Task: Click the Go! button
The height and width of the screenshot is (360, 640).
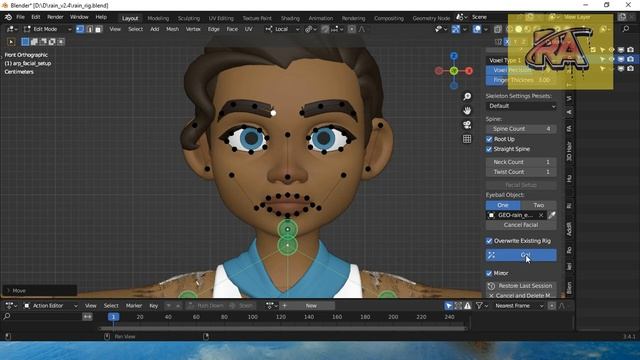Action: [x=521, y=255]
